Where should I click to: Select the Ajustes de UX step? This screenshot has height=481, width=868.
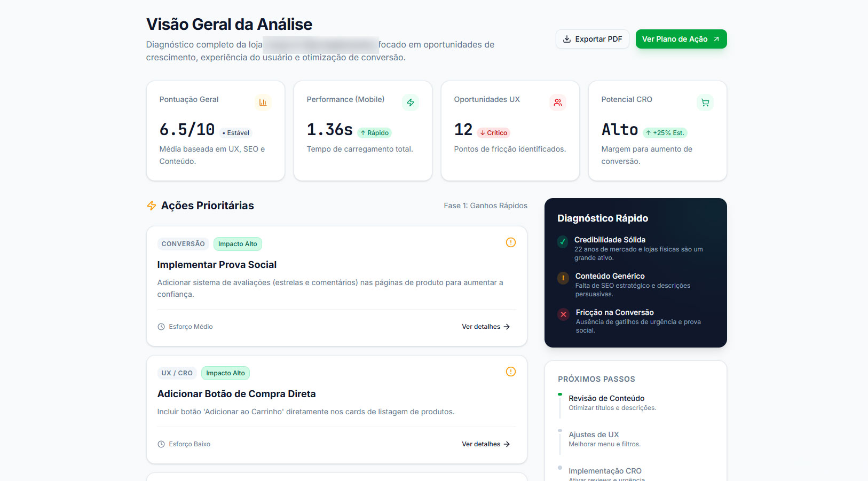point(594,435)
